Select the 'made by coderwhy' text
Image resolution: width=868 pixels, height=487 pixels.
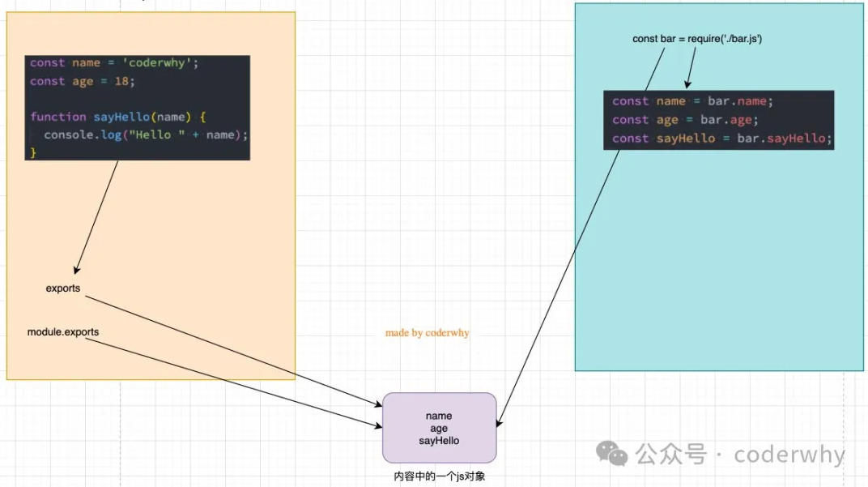point(428,332)
